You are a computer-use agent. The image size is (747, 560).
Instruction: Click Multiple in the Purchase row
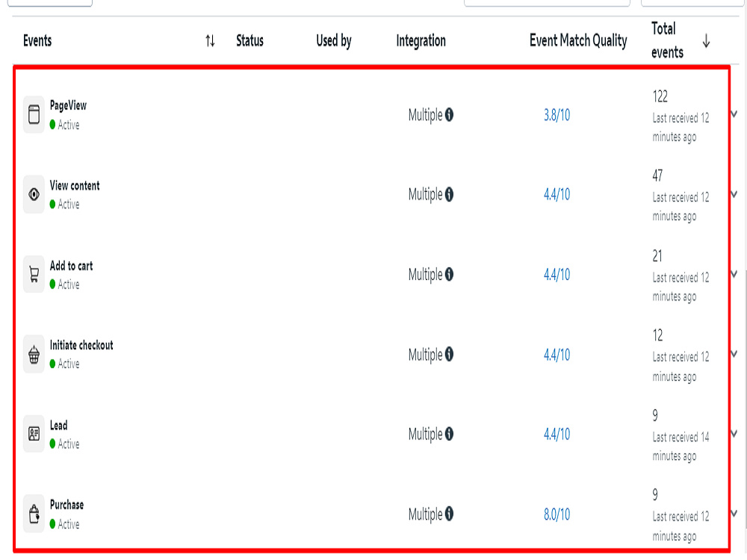point(426,514)
